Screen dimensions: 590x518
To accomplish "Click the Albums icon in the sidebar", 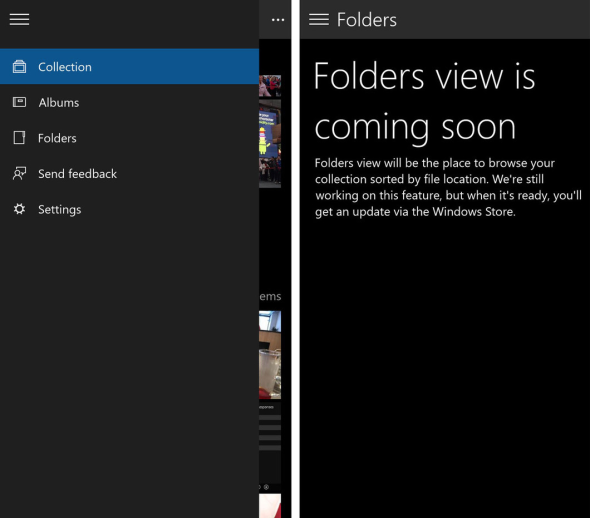I will [x=19, y=102].
